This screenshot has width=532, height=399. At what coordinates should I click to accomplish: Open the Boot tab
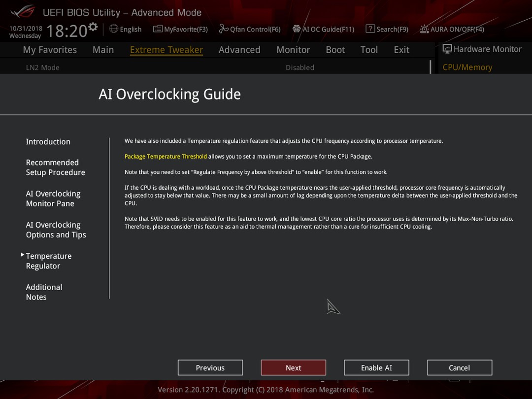(335, 50)
